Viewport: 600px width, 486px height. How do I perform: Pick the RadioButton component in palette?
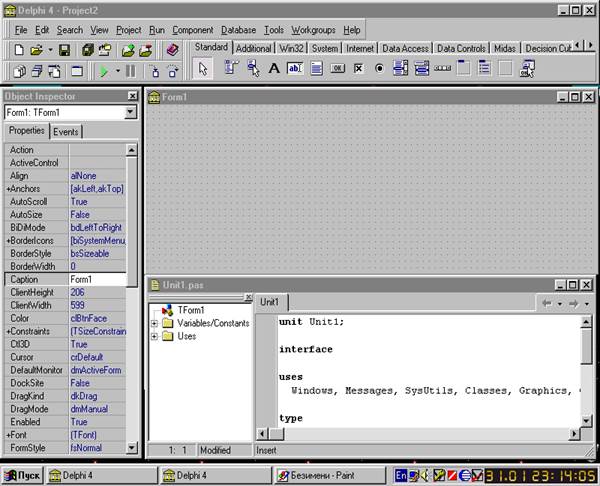(380, 68)
